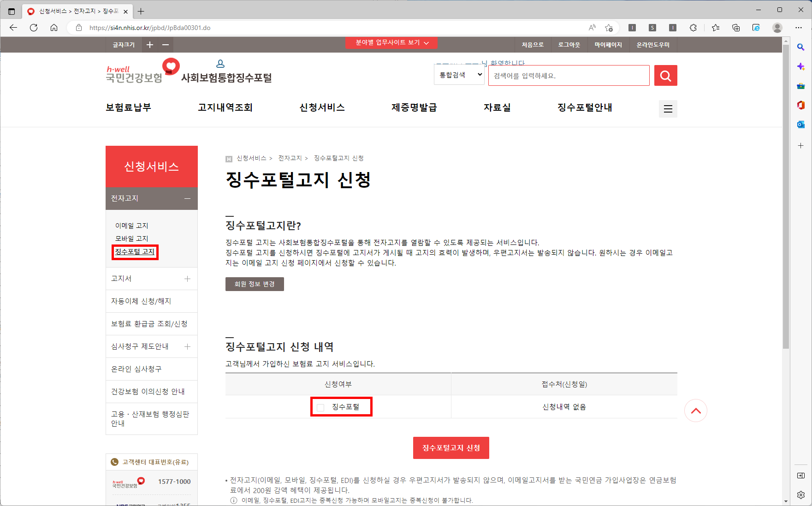This screenshot has width=812, height=506.
Task: Open the collections icon in toolbar
Action: (x=736, y=28)
